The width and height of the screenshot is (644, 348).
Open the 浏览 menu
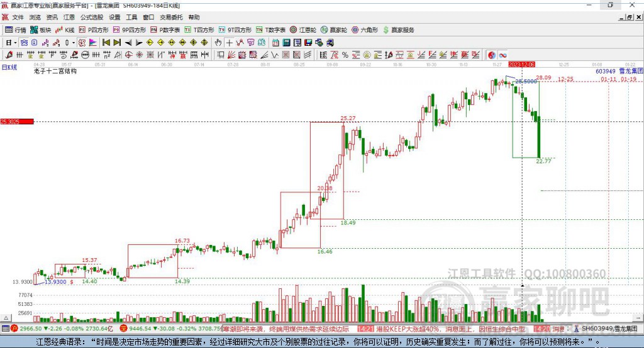point(35,17)
